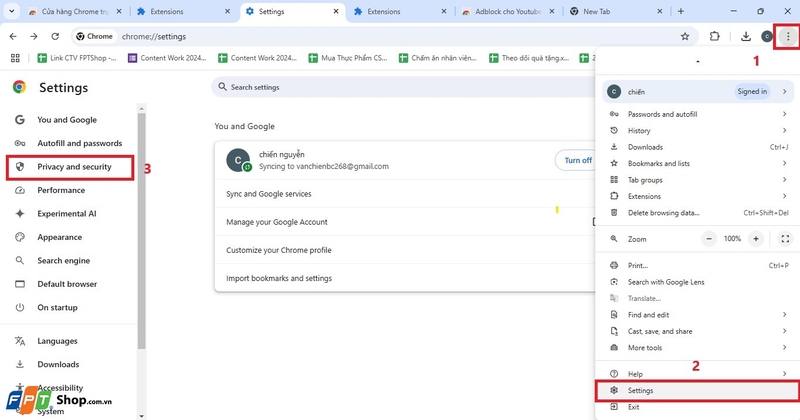800x420 pixels.
Task: Open the Link CTV FPTShop bookmark
Action: (x=77, y=58)
